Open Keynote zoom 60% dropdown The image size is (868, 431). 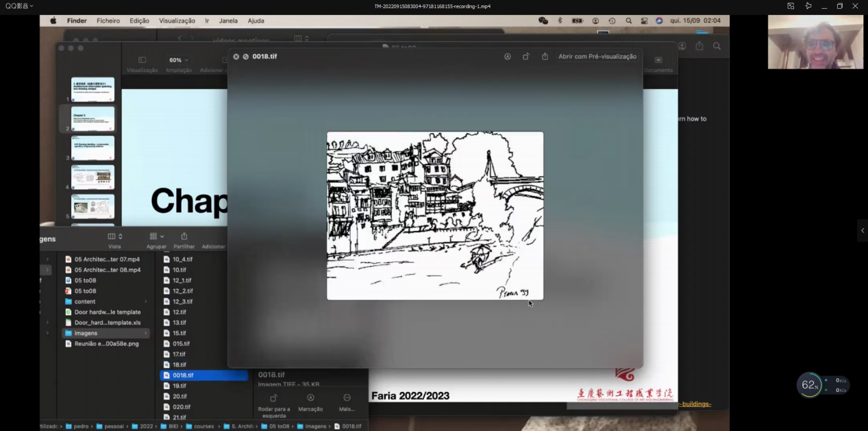pyautogui.click(x=179, y=60)
